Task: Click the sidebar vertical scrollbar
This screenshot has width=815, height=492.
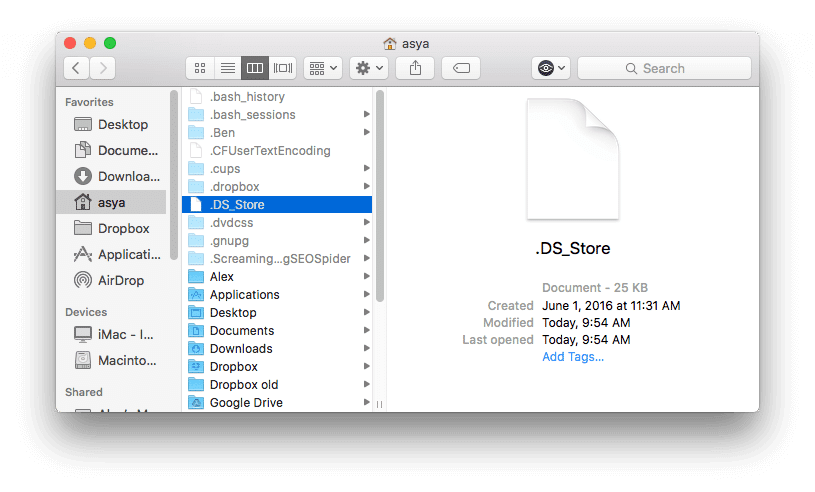Action: (x=174, y=175)
